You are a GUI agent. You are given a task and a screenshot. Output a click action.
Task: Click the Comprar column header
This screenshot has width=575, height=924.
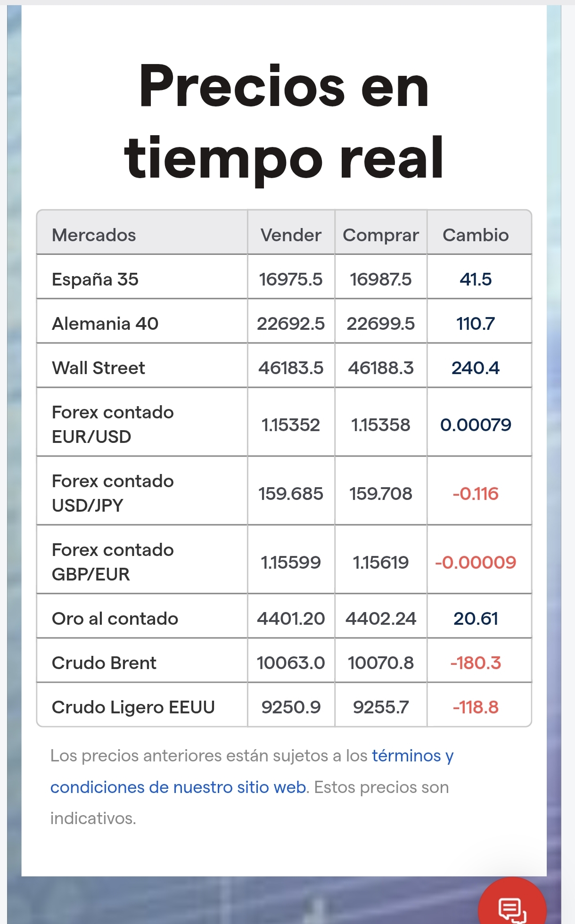pyautogui.click(x=380, y=235)
